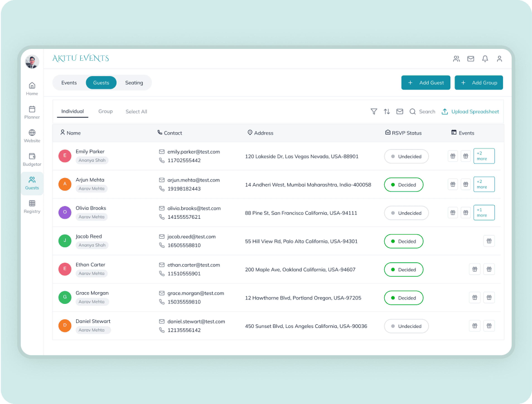This screenshot has width=532, height=404.
Task: Click the sort arrows icon
Action: (387, 112)
